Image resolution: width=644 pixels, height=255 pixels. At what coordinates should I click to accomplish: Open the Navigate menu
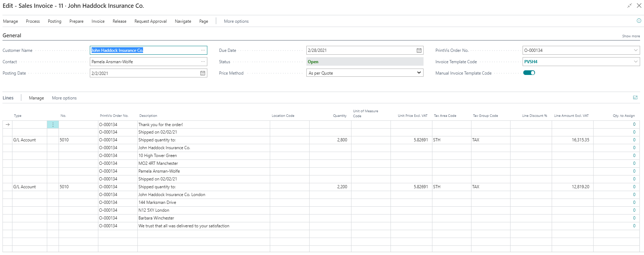point(183,21)
